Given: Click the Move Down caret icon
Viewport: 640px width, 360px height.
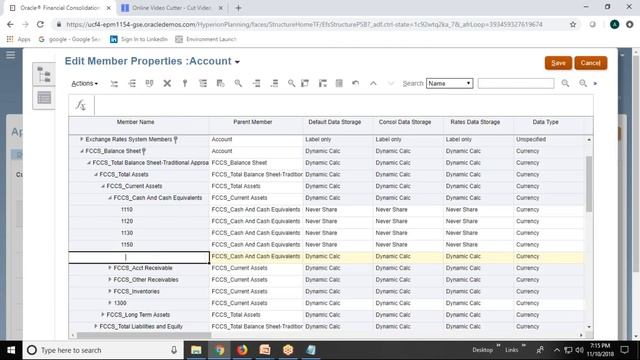Looking at the screenshot, I should click(x=391, y=83).
